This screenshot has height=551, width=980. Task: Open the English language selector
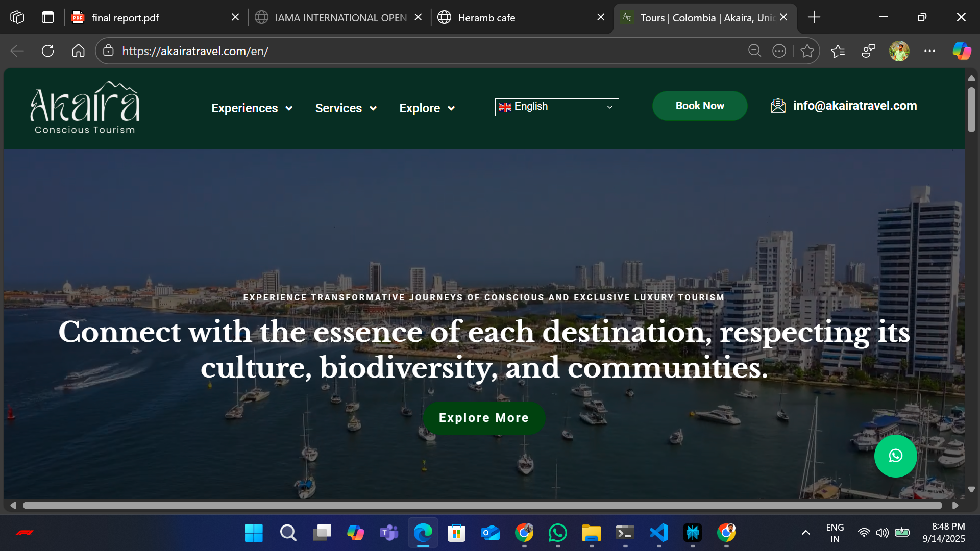click(556, 107)
